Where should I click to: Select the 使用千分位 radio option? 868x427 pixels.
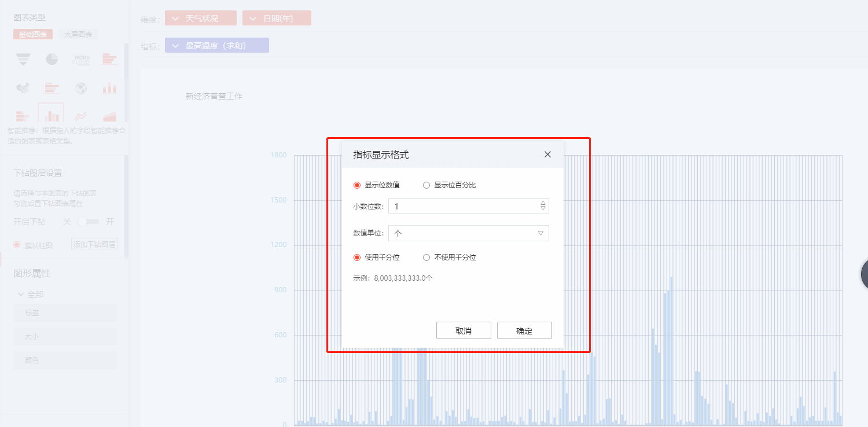(x=357, y=257)
